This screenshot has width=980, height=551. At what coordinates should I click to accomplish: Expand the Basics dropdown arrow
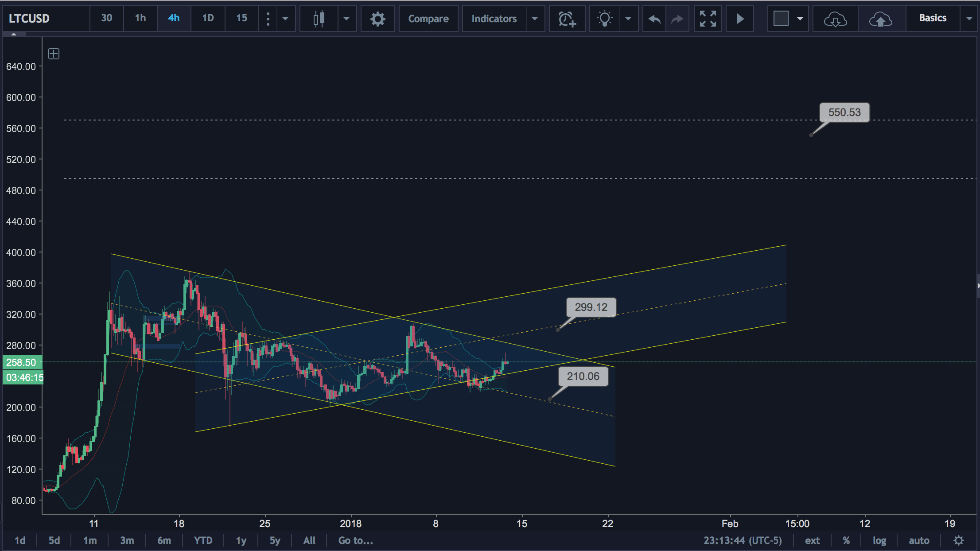[x=969, y=19]
